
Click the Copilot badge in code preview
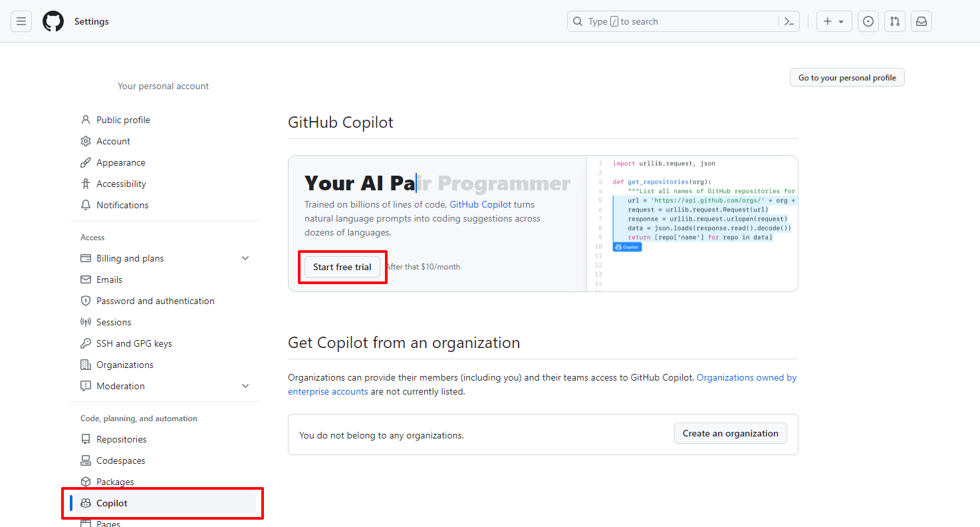627,247
